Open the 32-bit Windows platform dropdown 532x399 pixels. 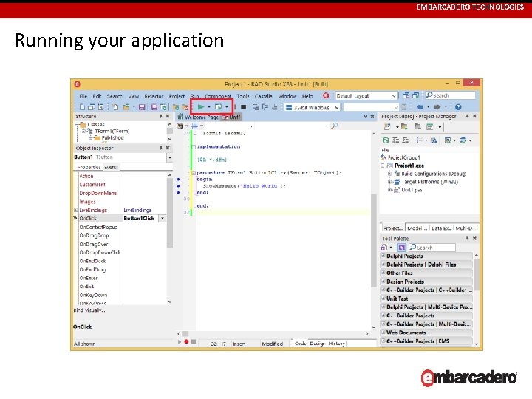pyautogui.click(x=337, y=108)
